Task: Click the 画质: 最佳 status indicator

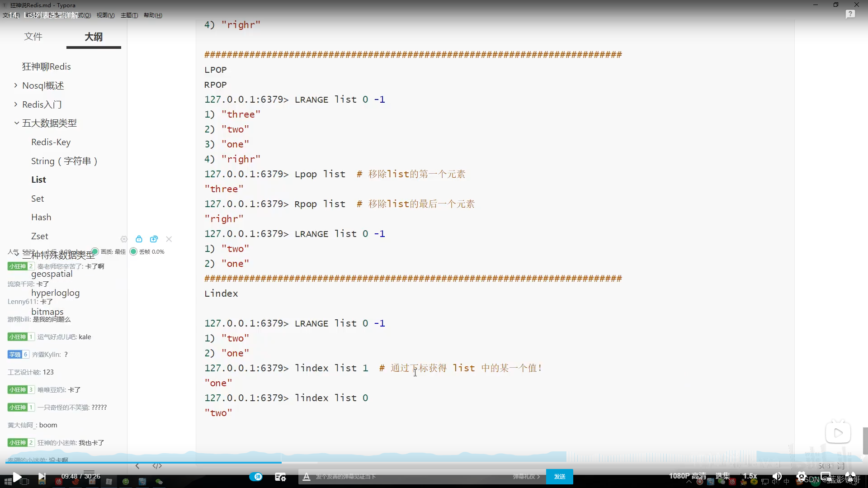Action: click(x=108, y=252)
